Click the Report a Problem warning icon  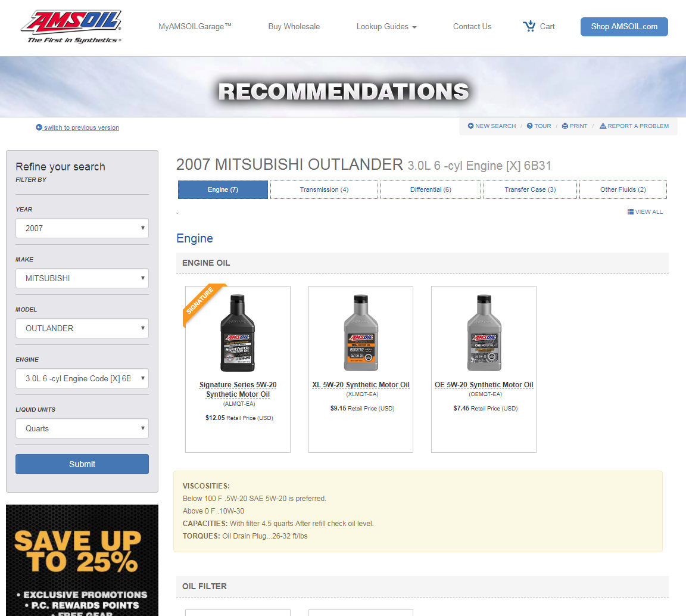(x=603, y=126)
